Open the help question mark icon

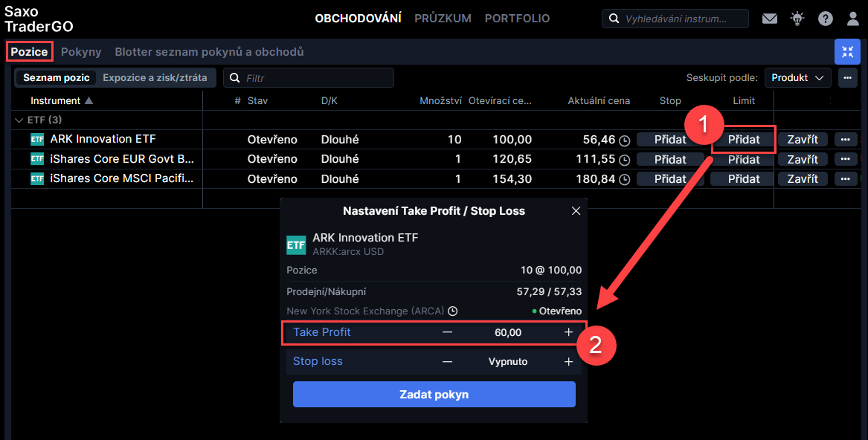pos(826,19)
